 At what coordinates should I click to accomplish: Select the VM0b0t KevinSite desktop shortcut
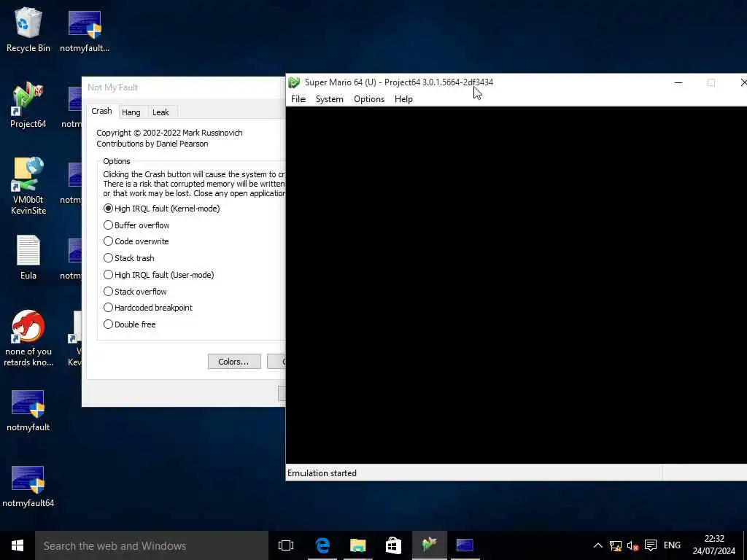click(28, 186)
